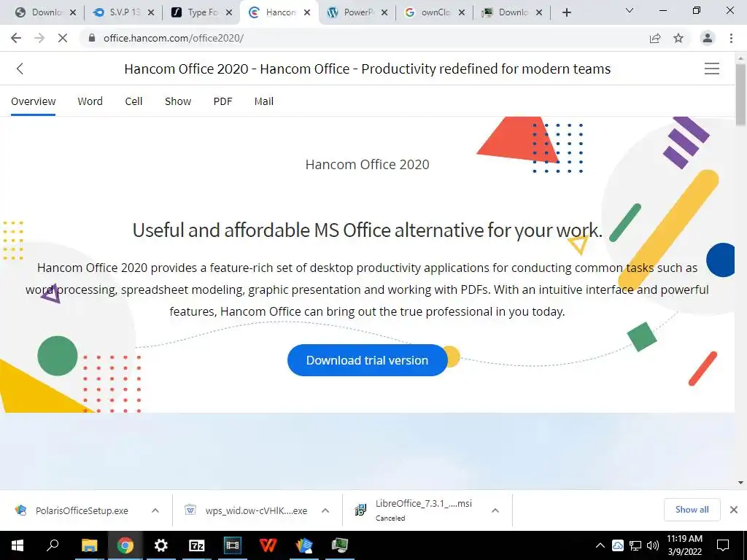
Task: Bookmark this page with star icon
Action: pos(678,38)
